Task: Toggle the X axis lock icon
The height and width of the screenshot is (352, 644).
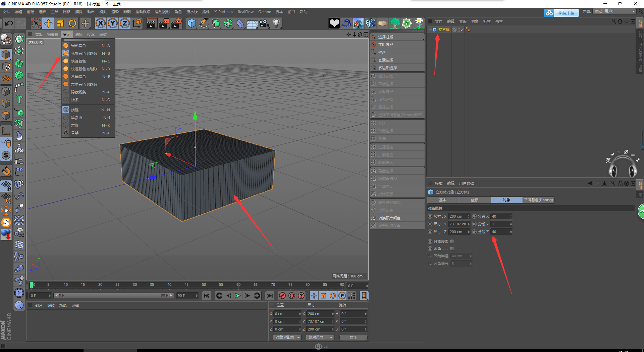Action: pos(100,23)
